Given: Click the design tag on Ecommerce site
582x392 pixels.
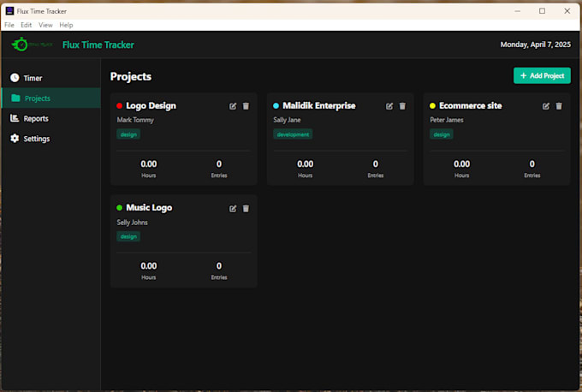Looking at the screenshot, I should point(442,134).
